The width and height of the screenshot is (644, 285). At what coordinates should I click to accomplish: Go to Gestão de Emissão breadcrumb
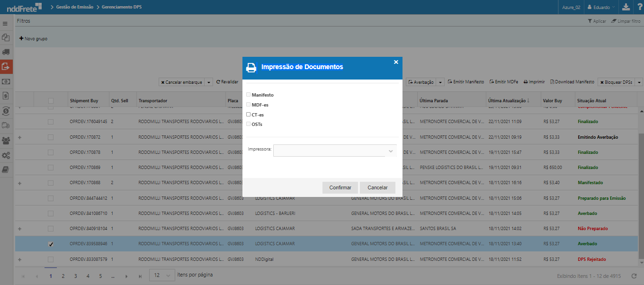click(x=75, y=7)
